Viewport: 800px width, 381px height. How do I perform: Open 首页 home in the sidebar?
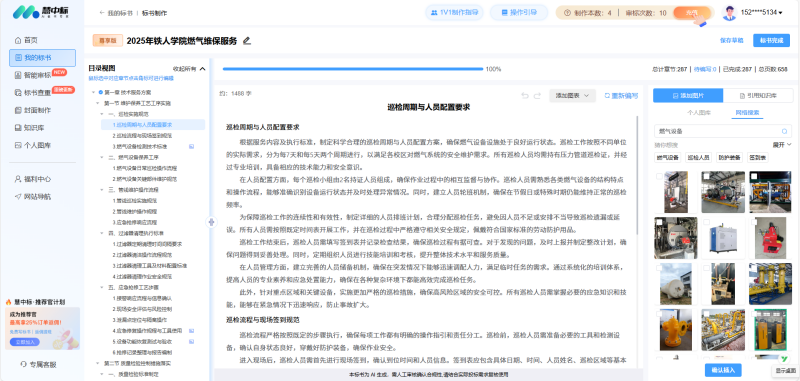coord(27,40)
